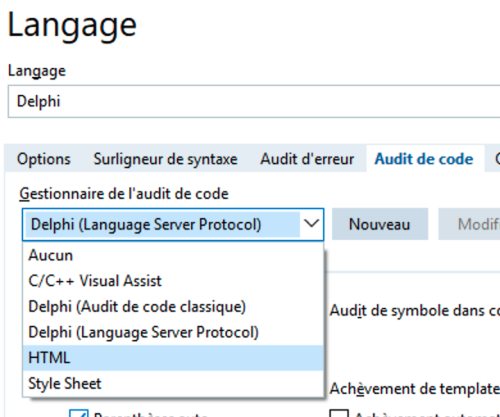The width and height of the screenshot is (500, 417).
Task: Click the Nouveau button
Action: point(380,224)
